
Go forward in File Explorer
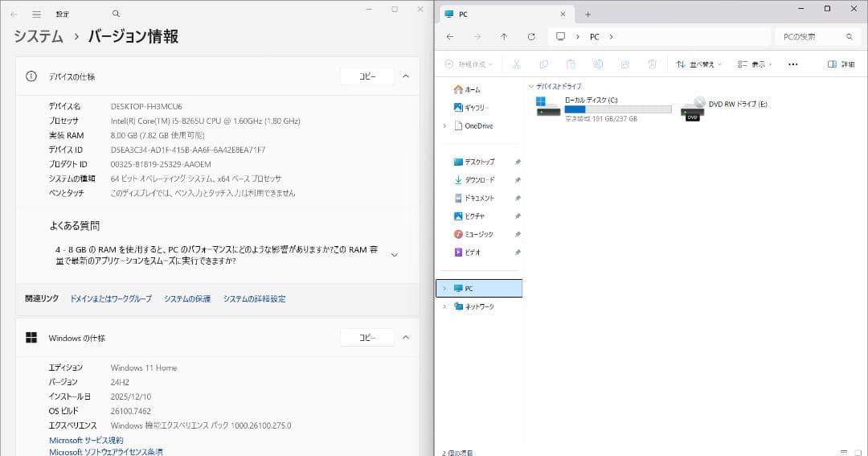click(477, 36)
